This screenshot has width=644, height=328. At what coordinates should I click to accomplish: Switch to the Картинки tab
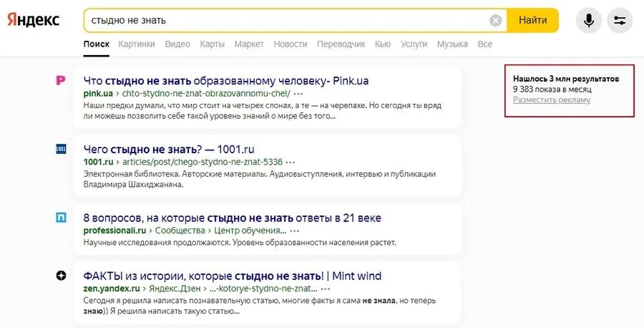[137, 44]
